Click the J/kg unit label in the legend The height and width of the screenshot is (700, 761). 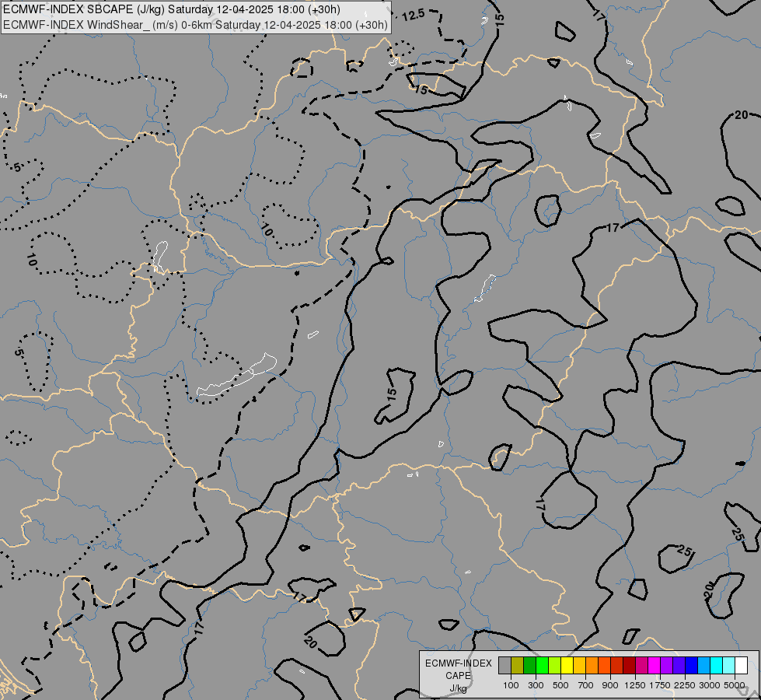coord(458,688)
